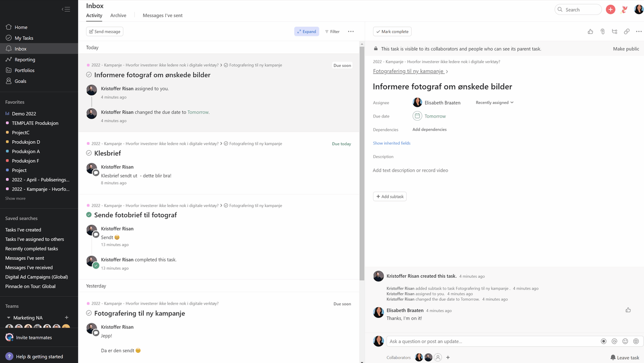
Task: Click Leave task
Action: [x=625, y=358]
